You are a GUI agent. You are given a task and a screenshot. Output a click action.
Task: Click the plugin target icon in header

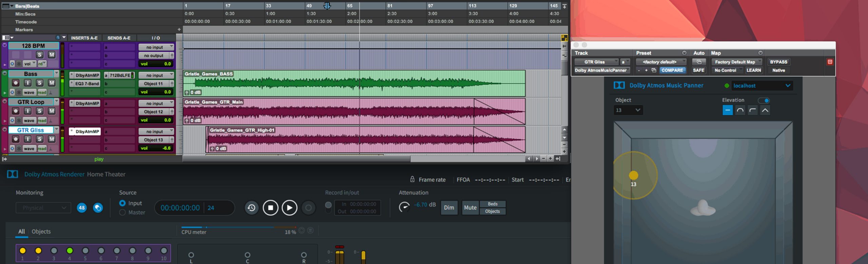click(830, 62)
